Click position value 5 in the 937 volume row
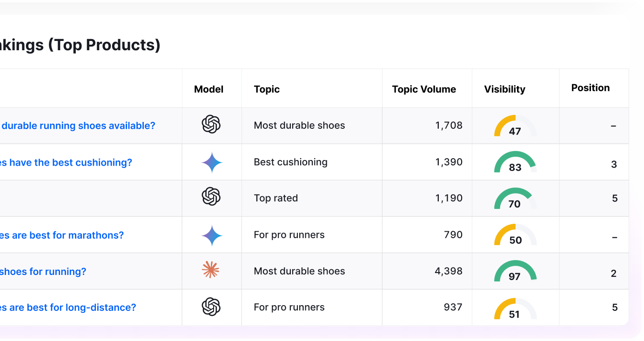This screenshot has height=341, width=644. [x=615, y=308]
